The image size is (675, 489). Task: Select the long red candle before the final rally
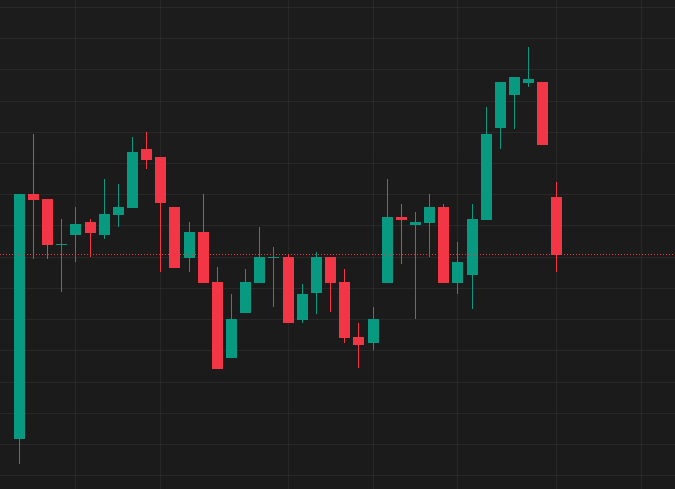point(443,245)
